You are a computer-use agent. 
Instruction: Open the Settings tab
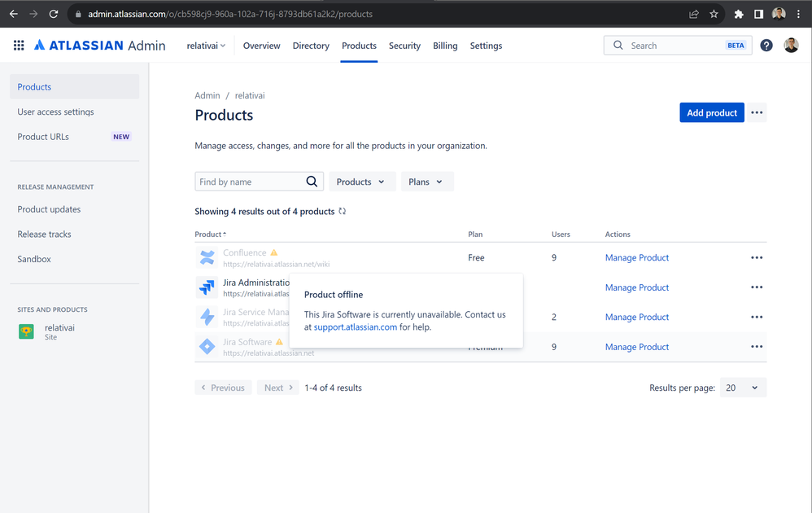point(486,46)
